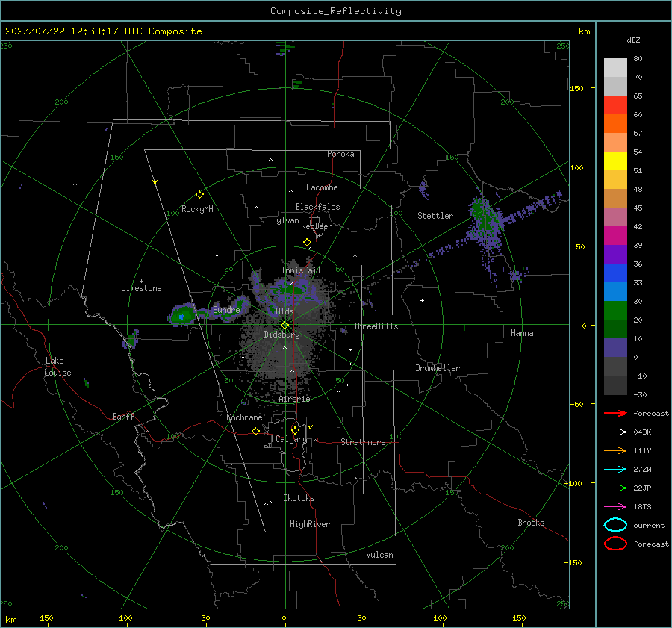Viewport: 672px width, 628px height.
Task: Click the blue storm core west of Sundre
Action: coord(181,317)
